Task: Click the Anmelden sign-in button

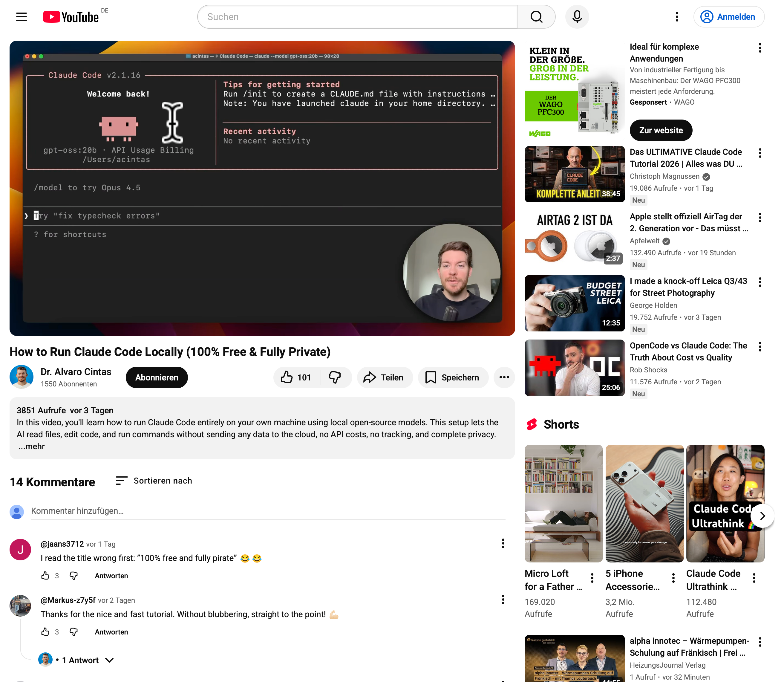Action: [728, 17]
